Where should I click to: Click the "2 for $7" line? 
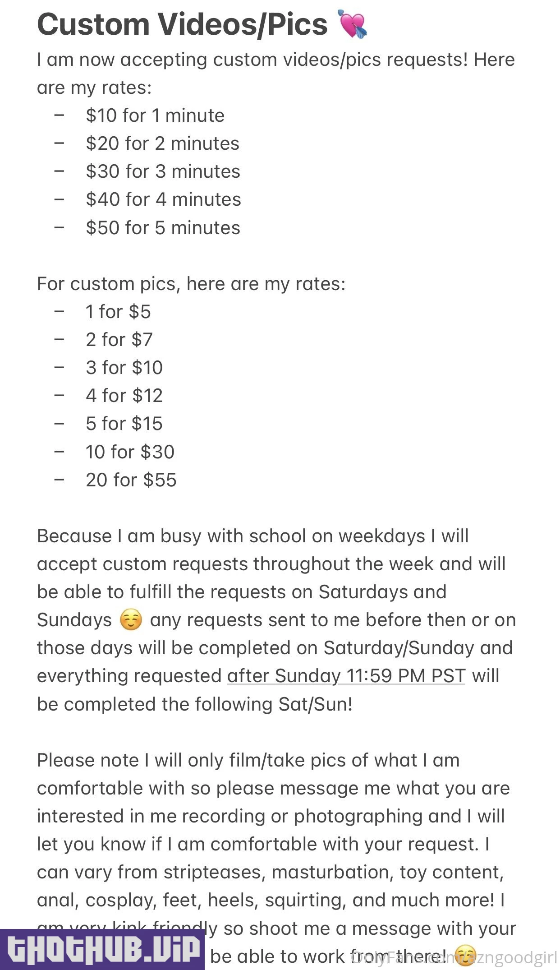119,340
